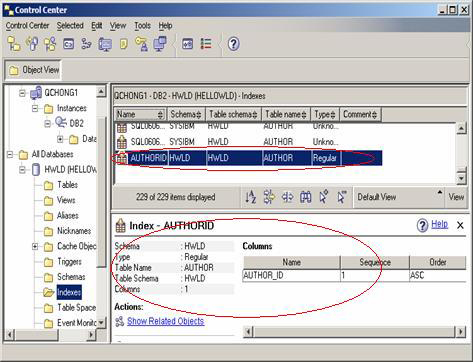Viewport: 473px width, 362px height.
Task: Select the Aliases folder in tree
Action: point(68,216)
